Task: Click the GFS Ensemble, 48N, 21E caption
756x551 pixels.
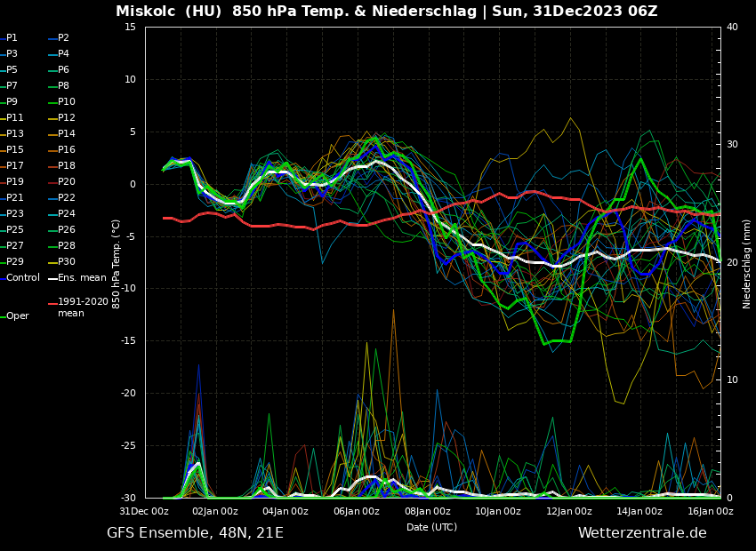Action: tap(195, 533)
